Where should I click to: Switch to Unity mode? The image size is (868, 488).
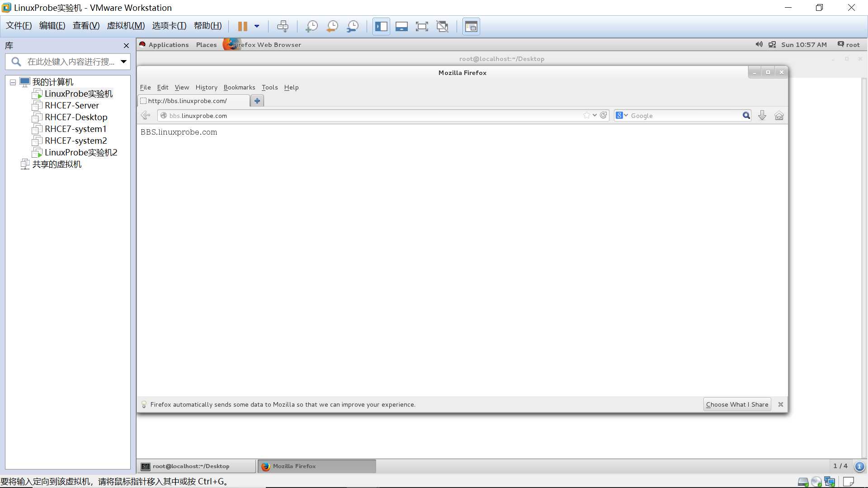tap(443, 26)
